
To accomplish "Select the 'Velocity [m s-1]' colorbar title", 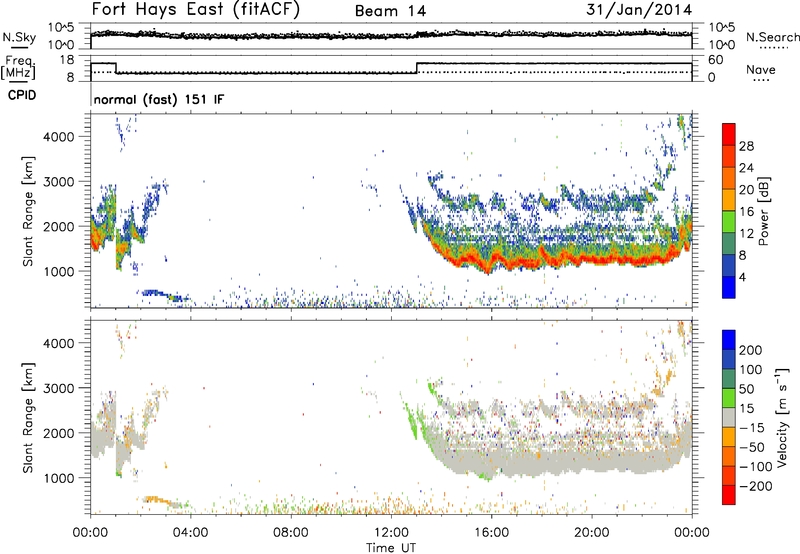I will pos(782,418).
